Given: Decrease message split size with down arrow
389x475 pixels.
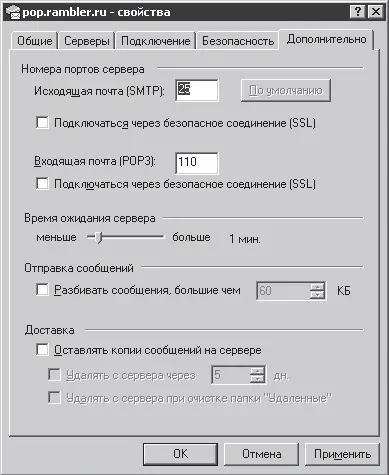Looking at the screenshot, I should coord(317,295).
